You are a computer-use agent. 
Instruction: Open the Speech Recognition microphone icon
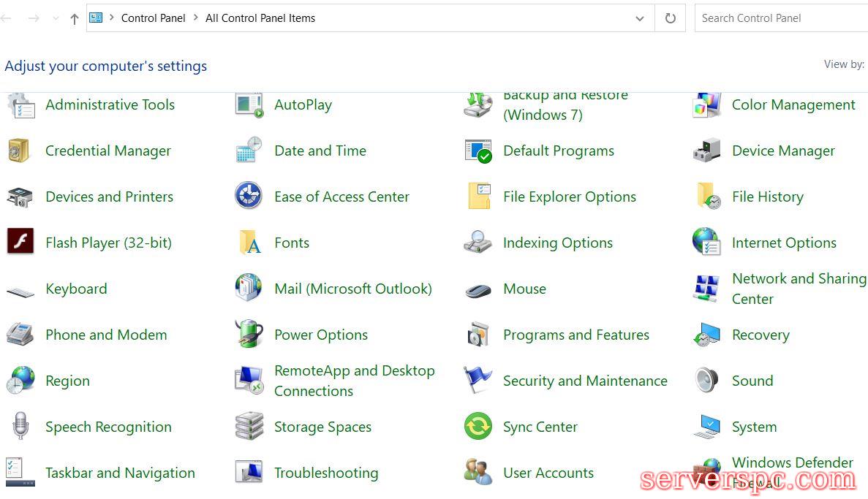coord(20,427)
